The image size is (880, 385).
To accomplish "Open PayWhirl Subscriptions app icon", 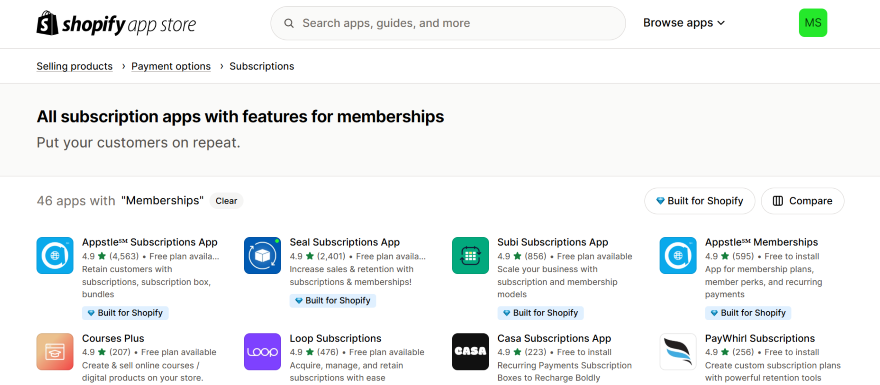I will [x=678, y=352].
